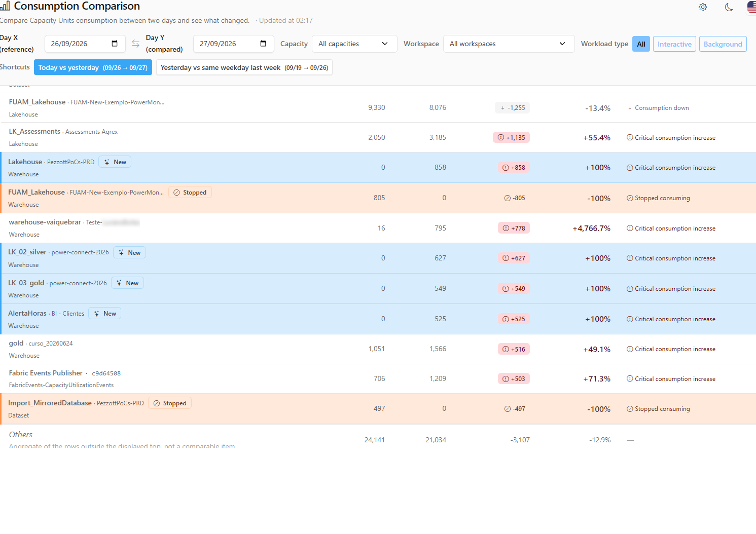The width and height of the screenshot is (756, 534).
Task: Open the US flag language selector
Action: coord(751,7)
